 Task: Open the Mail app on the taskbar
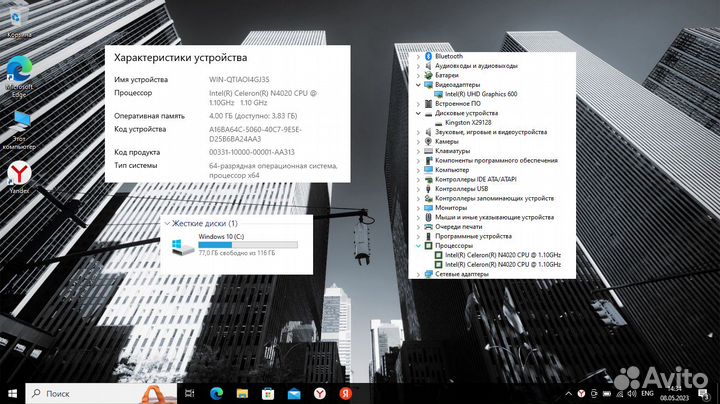[x=294, y=393]
